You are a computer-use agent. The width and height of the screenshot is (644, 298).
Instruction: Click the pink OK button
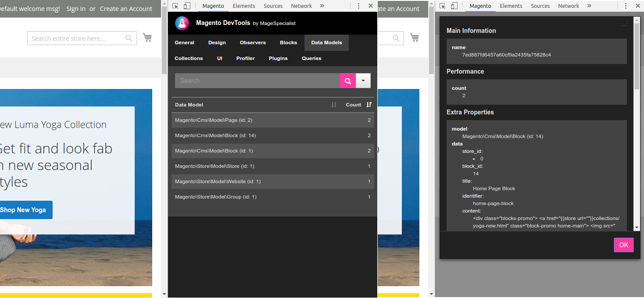tap(623, 245)
